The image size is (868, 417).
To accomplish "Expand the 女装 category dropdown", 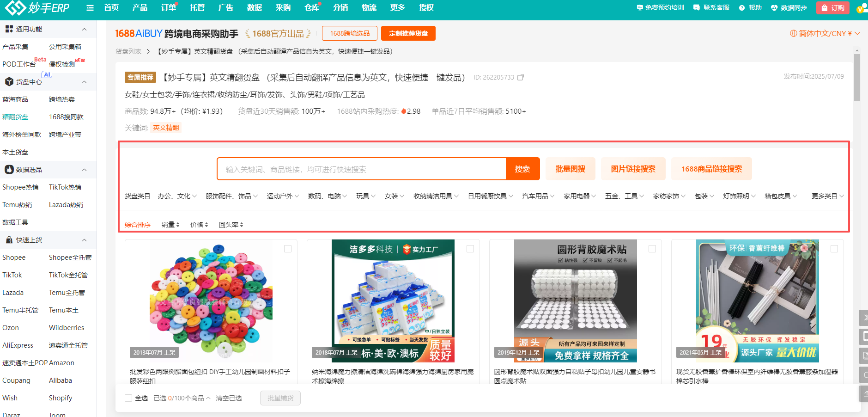I will pyautogui.click(x=395, y=196).
